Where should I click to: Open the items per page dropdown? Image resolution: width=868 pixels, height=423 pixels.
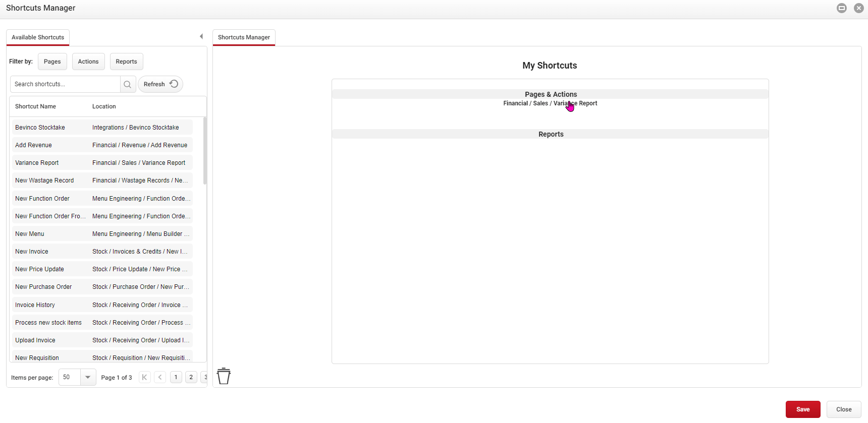88,377
